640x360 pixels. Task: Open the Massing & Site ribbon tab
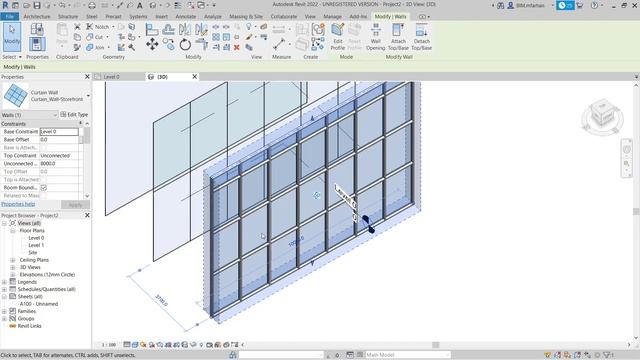pyautogui.click(x=246, y=16)
